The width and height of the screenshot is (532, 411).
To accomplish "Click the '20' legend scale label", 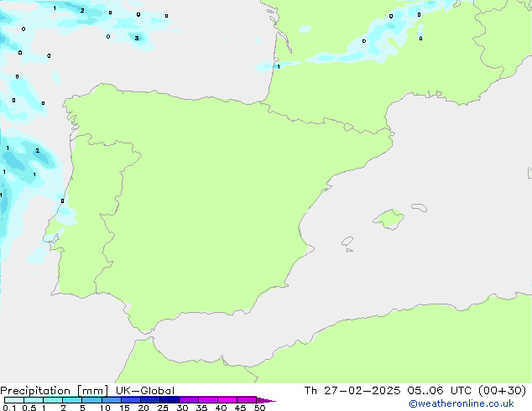I will pos(143,408).
